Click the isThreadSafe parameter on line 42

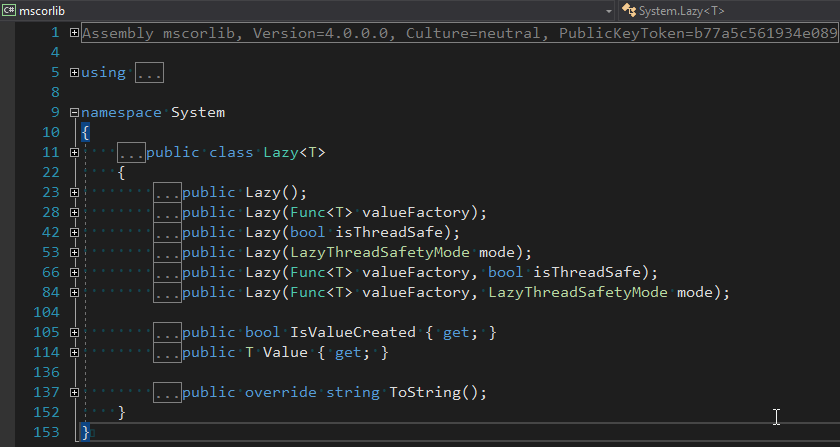coord(389,233)
